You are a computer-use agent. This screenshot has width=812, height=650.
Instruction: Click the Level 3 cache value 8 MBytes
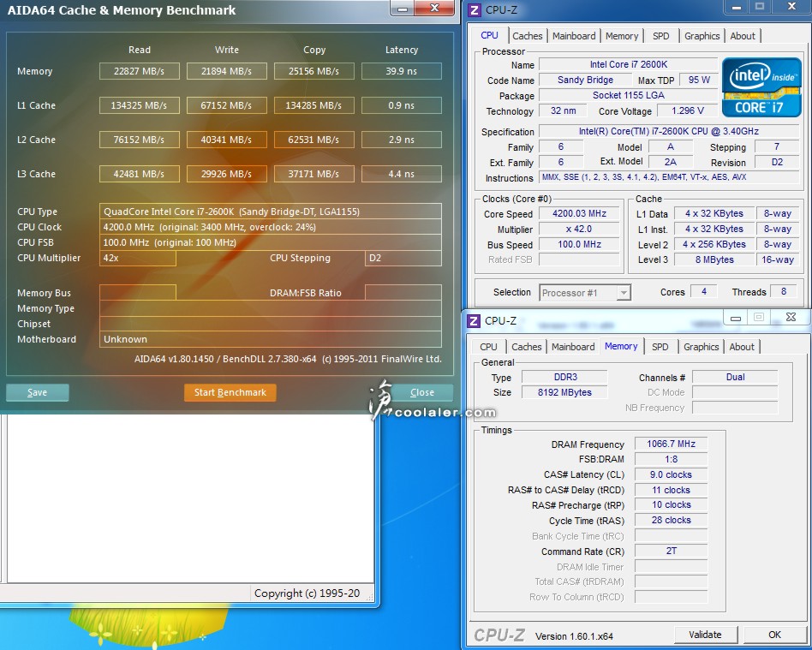(x=714, y=259)
